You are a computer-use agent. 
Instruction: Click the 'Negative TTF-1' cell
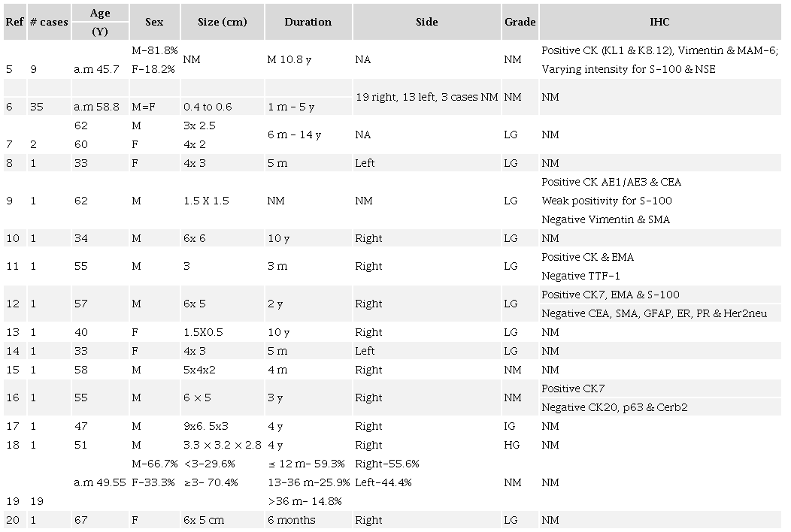click(x=580, y=276)
